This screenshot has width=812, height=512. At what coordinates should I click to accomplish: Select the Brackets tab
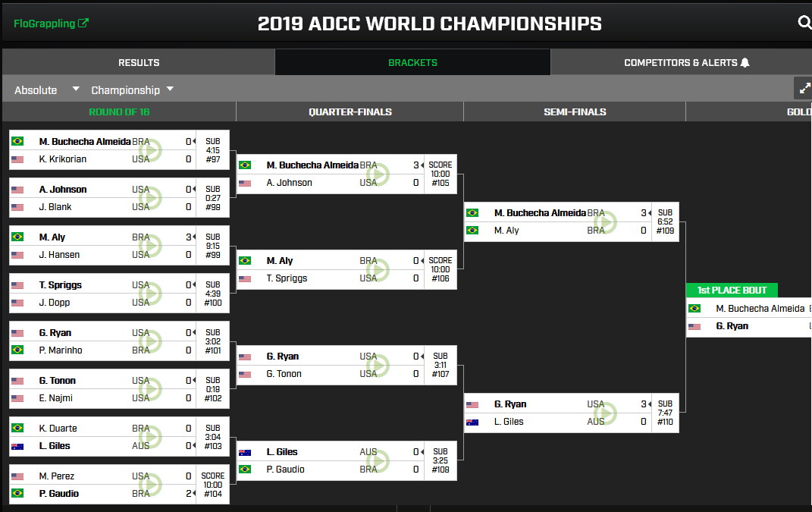point(412,62)
